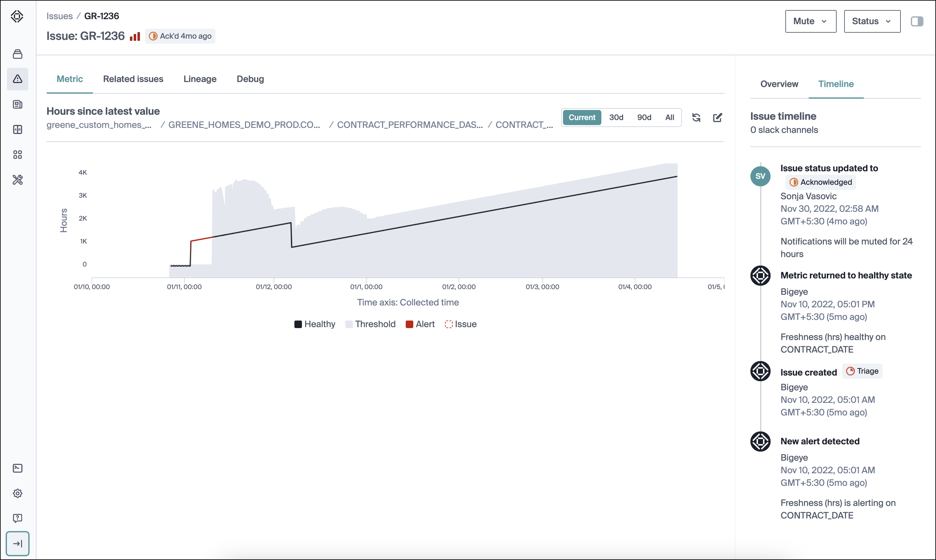Screen dimensions: 936x560
Task: Expand the sidebar with arrow button
Action: (x=17, y=543)
